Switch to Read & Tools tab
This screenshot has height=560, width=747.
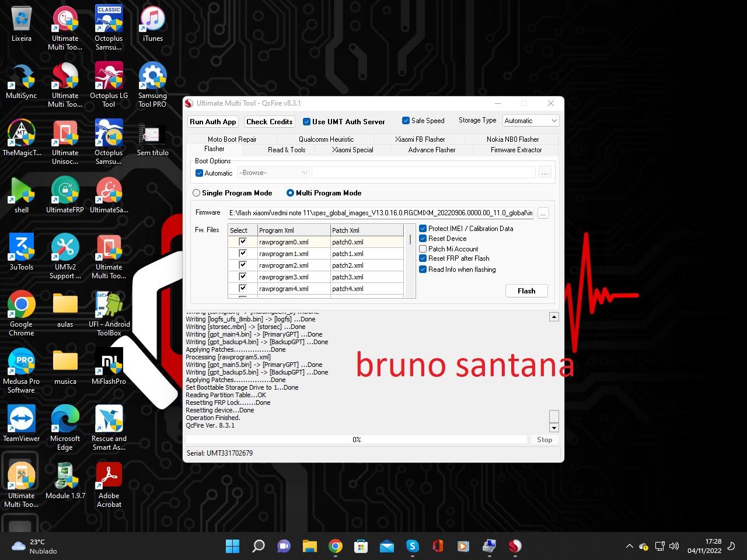click(286, 150)
